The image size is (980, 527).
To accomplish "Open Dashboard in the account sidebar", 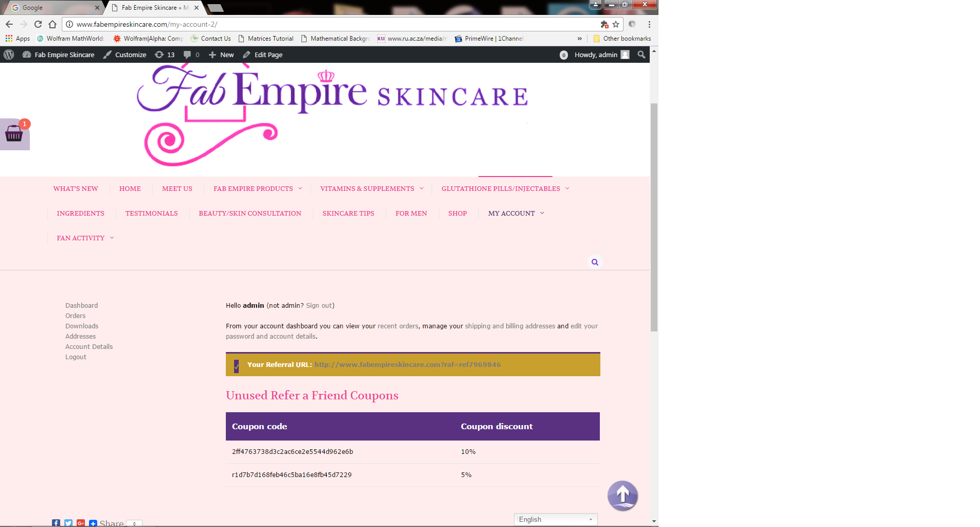I will (81, 305).
